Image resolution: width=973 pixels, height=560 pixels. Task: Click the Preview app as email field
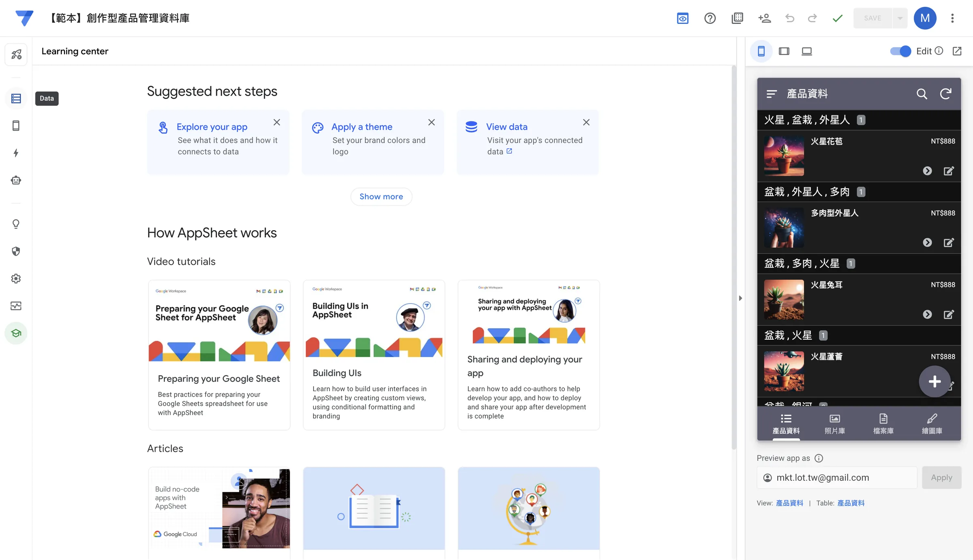click(x=837, y=477)
